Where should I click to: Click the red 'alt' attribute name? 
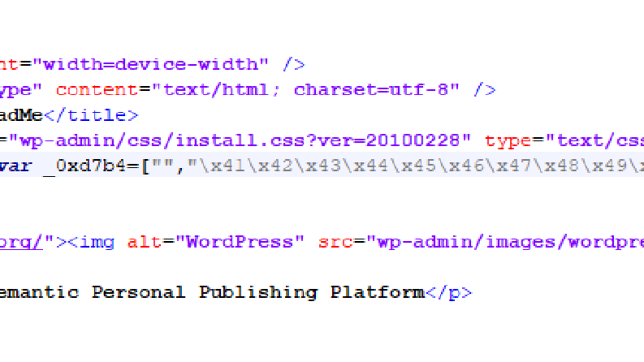point(145,242)
